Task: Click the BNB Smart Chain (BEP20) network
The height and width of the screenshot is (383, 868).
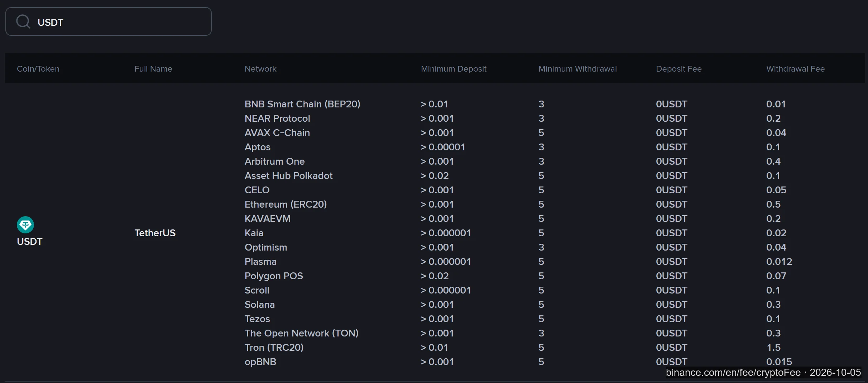Action: tap(302, 104)
